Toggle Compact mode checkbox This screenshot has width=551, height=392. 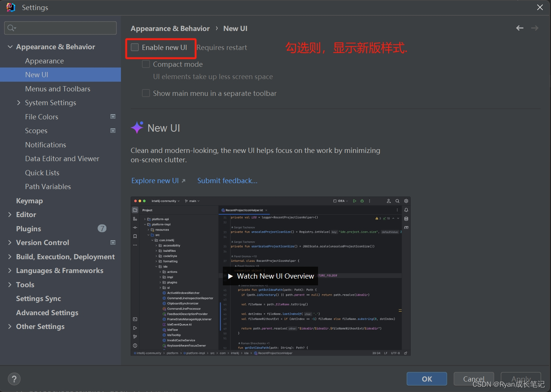pos(146,64)
